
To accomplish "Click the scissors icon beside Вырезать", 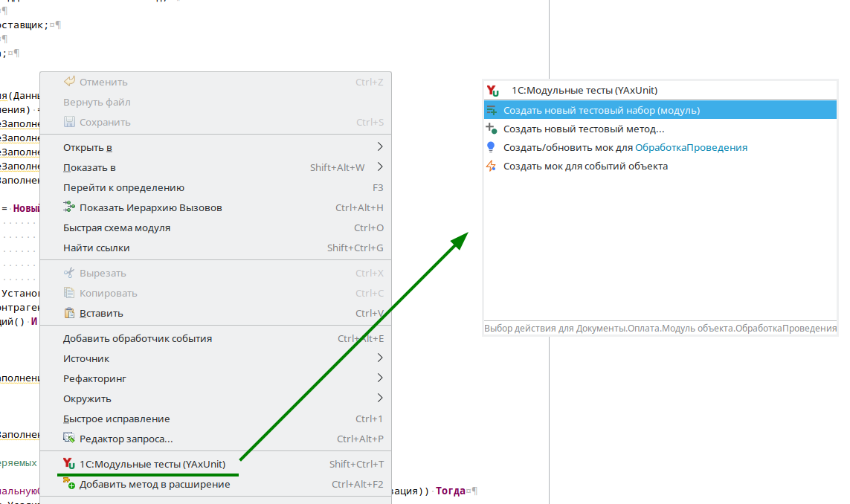I will (69, 273).
